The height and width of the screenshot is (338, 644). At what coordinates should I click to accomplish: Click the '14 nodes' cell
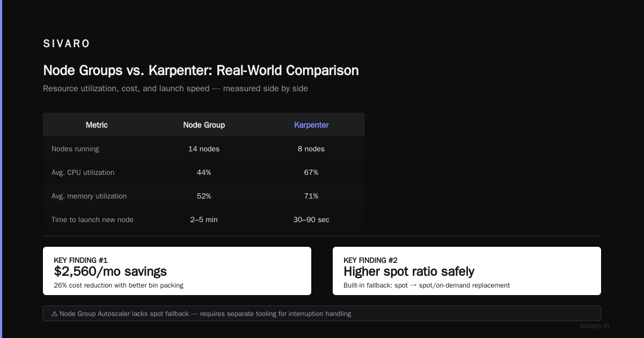pyautogui.click(x=204, y=149)
